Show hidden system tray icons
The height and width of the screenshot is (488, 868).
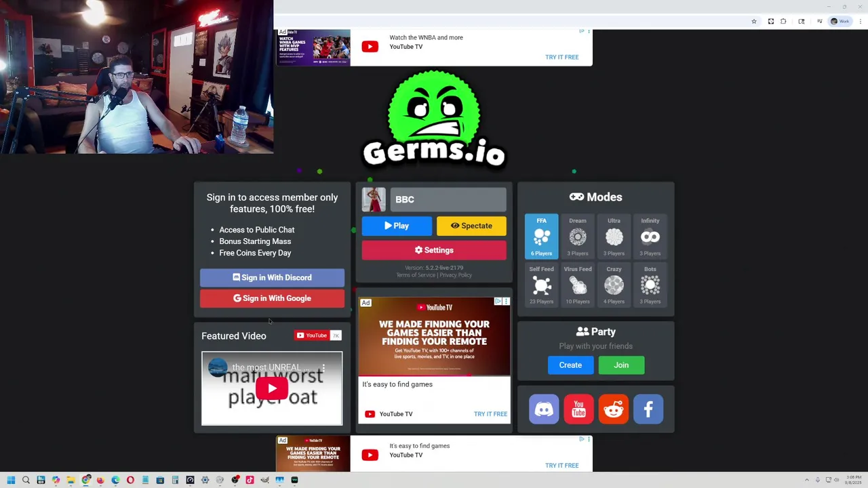click(x=807, y=480)
